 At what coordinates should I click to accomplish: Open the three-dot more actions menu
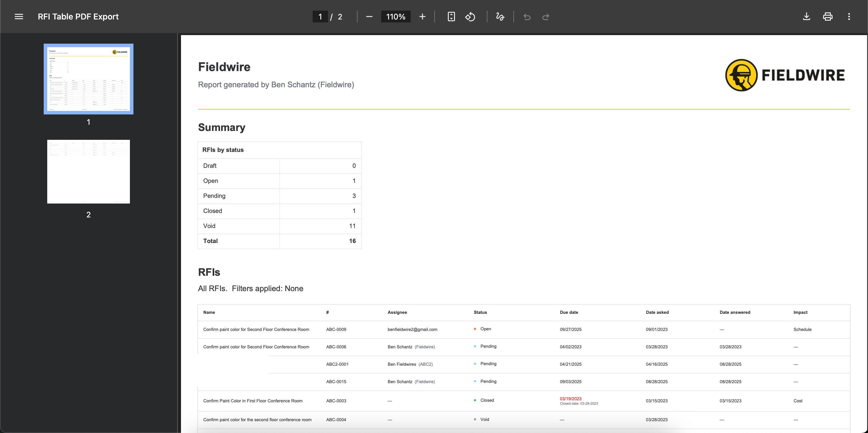pos(849,17)
